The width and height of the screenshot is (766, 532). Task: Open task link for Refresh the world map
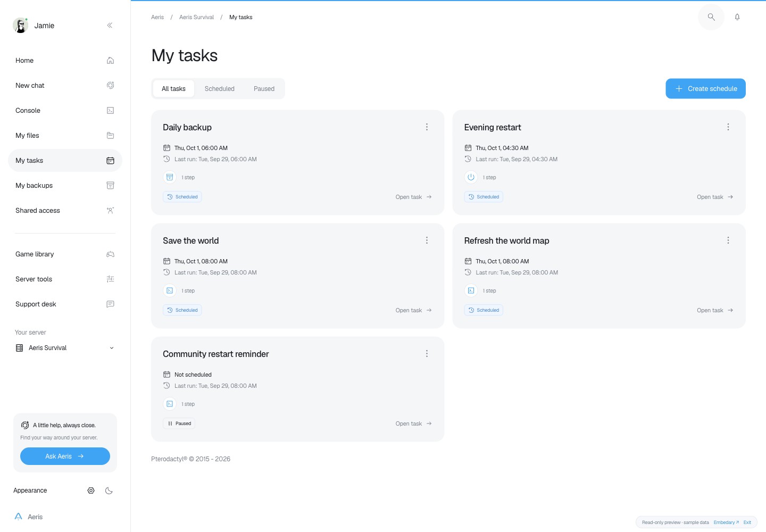click(x=715, y=310)
